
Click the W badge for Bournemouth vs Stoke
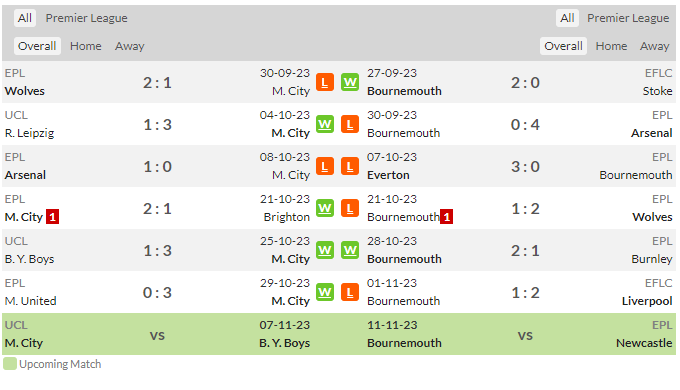(x=350, y=82)
